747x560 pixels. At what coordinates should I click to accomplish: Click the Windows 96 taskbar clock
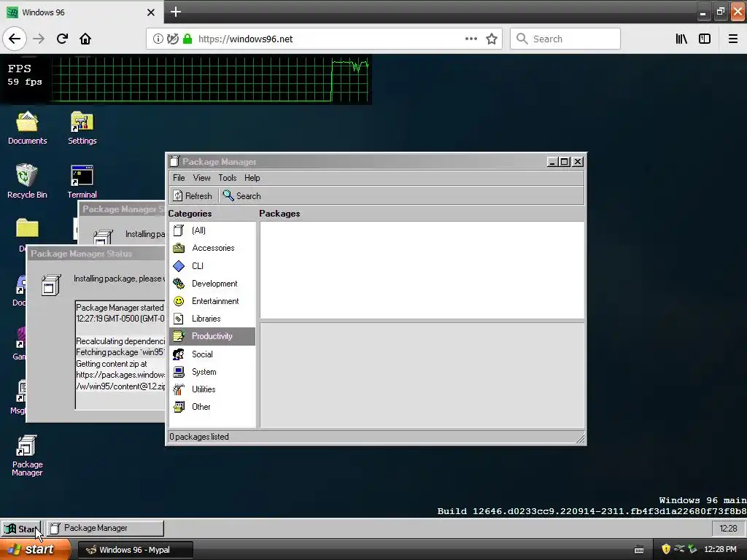pos(728,528)
